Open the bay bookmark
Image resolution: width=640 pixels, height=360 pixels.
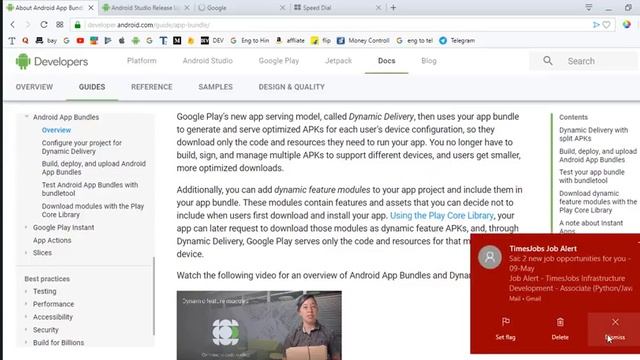tap(46, 40)
